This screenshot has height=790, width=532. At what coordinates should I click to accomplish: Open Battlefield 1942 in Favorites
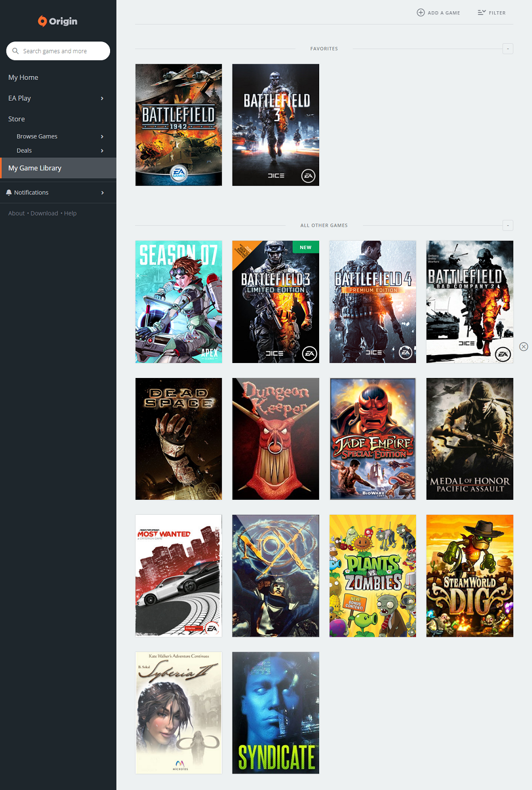point(179,125)
